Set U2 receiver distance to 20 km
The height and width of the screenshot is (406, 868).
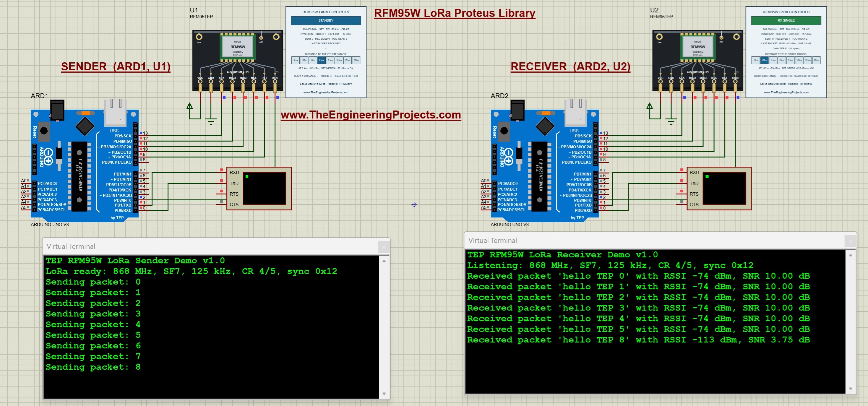(x=817, y=60)
